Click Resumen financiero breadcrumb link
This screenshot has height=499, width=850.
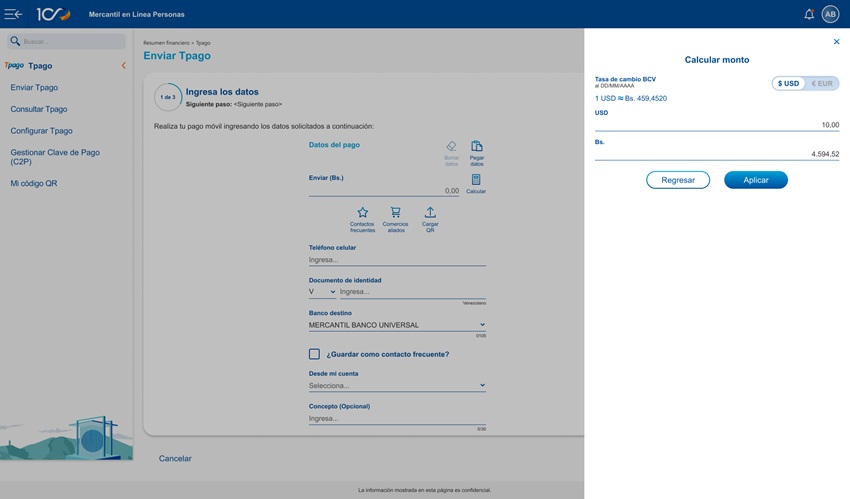[166, 43]
